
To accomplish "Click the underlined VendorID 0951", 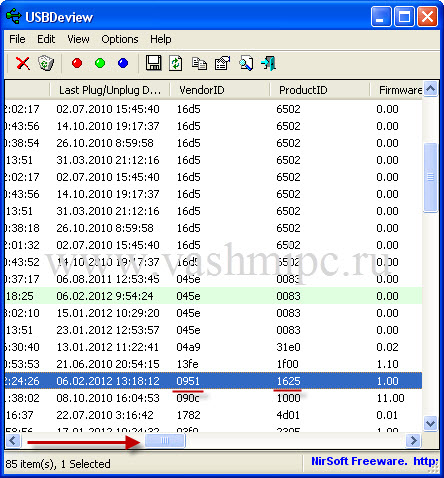I will click(x=188, y=381).
